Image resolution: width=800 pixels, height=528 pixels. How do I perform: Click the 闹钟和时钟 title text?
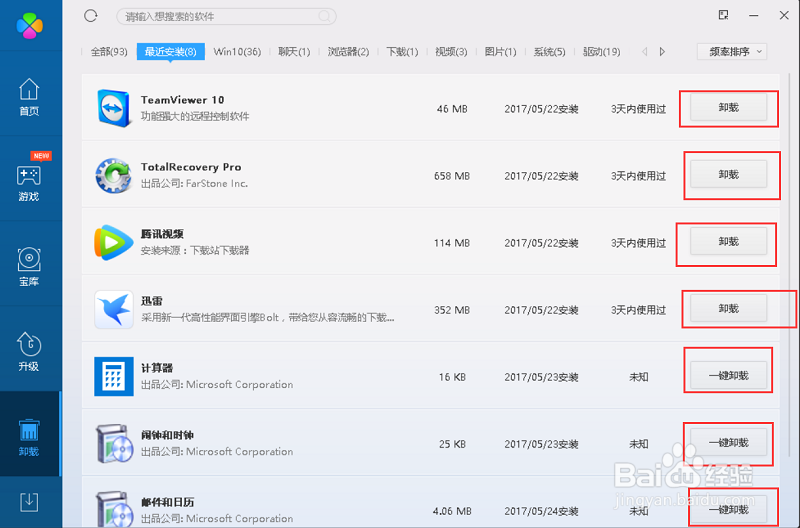point(167,435)
